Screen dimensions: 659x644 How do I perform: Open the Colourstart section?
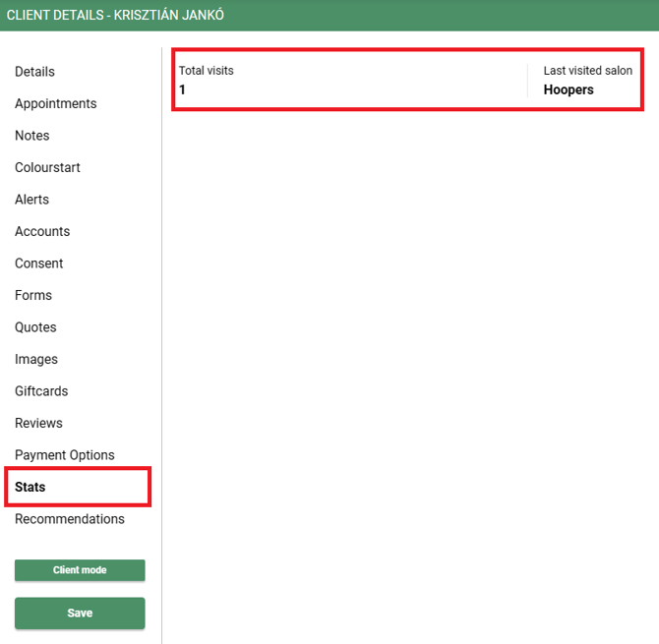[47, 168]
